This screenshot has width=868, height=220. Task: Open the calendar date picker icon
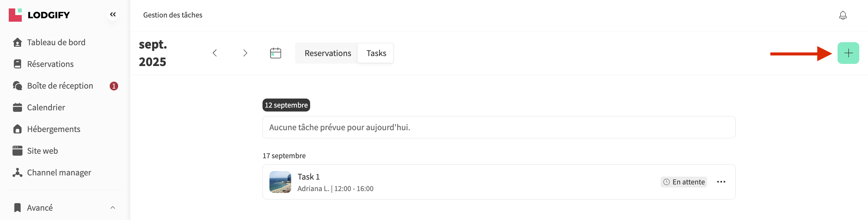tap(275, 53)
